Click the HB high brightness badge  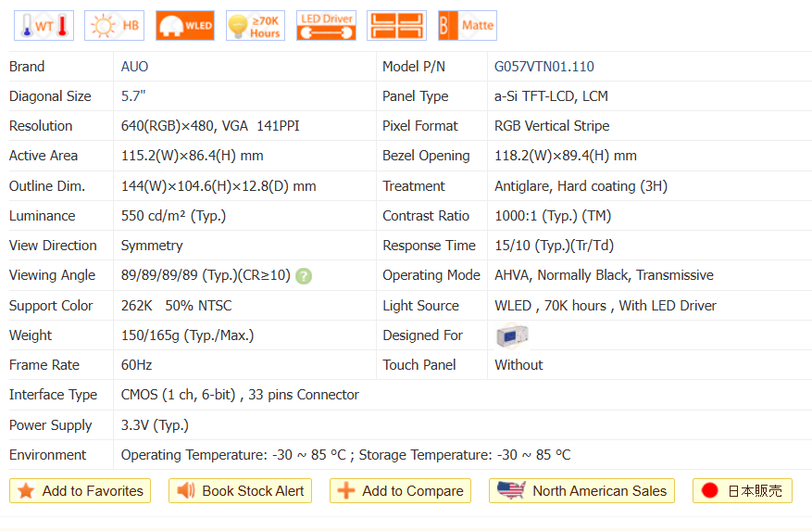point(114,26)
